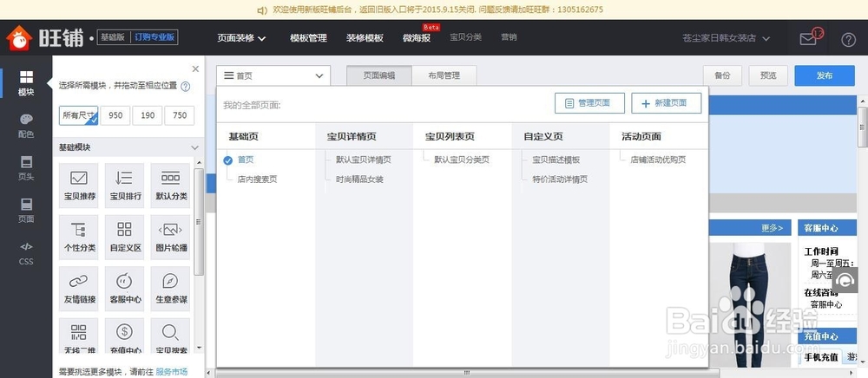Collapse the 基础模块 section
868x378 pixels.
tap(194, 147)
